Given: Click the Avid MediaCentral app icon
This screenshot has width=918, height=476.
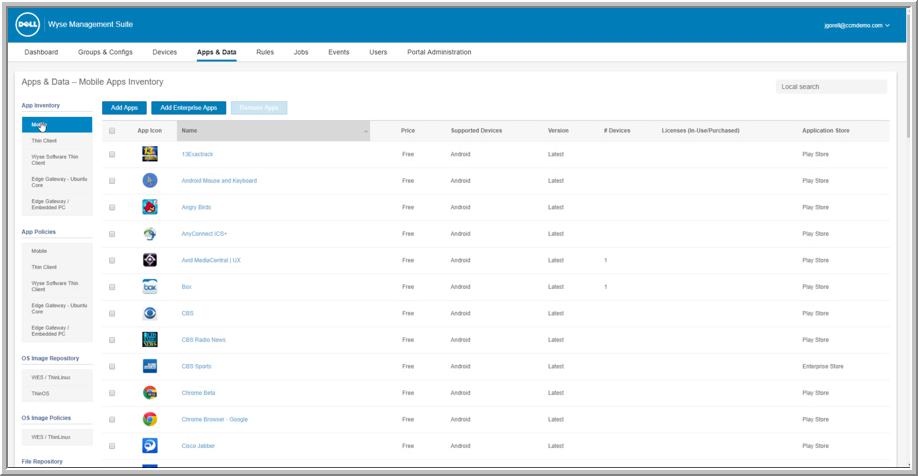Looking at the screenshot, I should pyautogui.click(x=150, y=260).
